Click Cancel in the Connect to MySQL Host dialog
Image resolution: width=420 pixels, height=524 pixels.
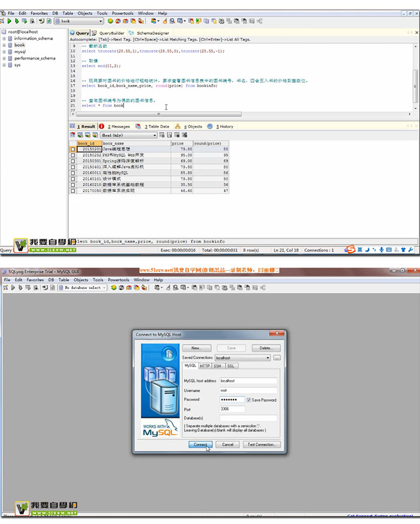(227, 444)
